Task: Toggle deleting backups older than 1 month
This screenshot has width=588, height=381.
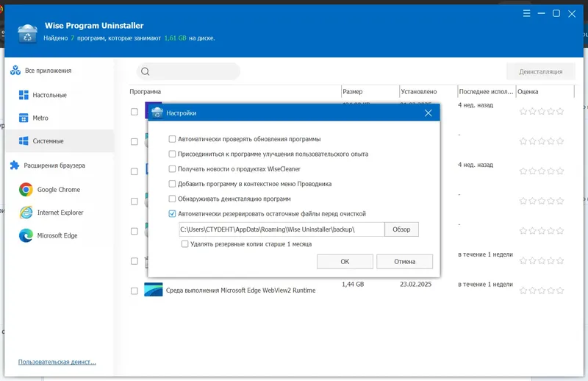Action: click(185, 244)
